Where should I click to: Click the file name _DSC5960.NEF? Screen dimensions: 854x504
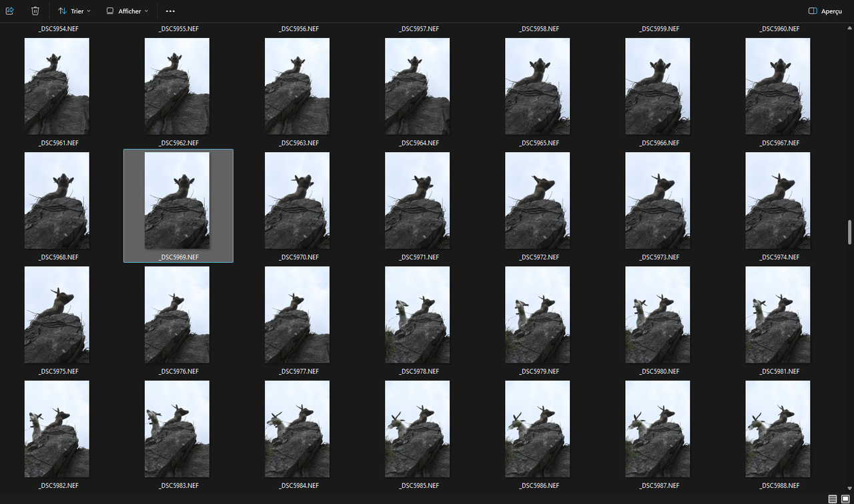[779, 29]
